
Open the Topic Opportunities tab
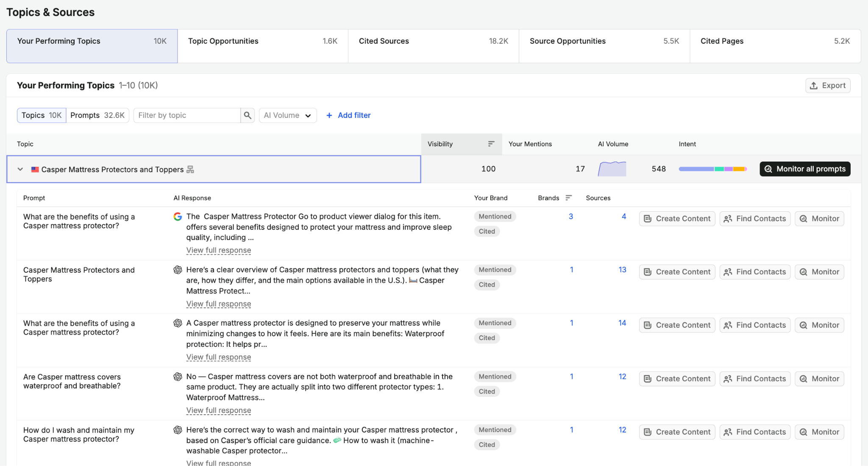[x=263, y=46]
